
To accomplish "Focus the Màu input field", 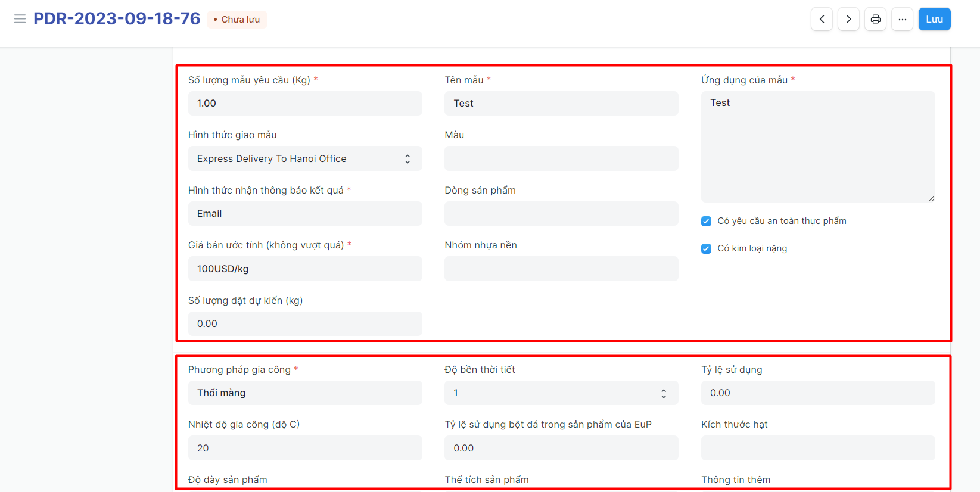I will 561,159.
